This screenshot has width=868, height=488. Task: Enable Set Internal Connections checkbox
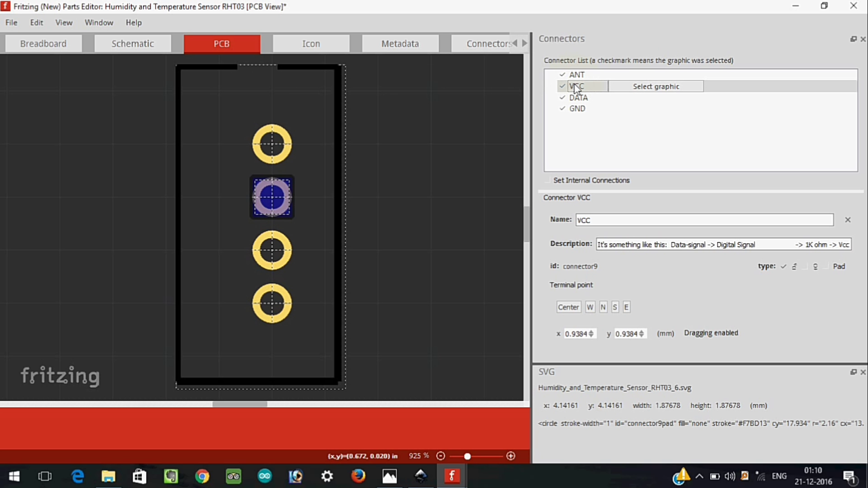pyautogui.click(x=548, y=180)
